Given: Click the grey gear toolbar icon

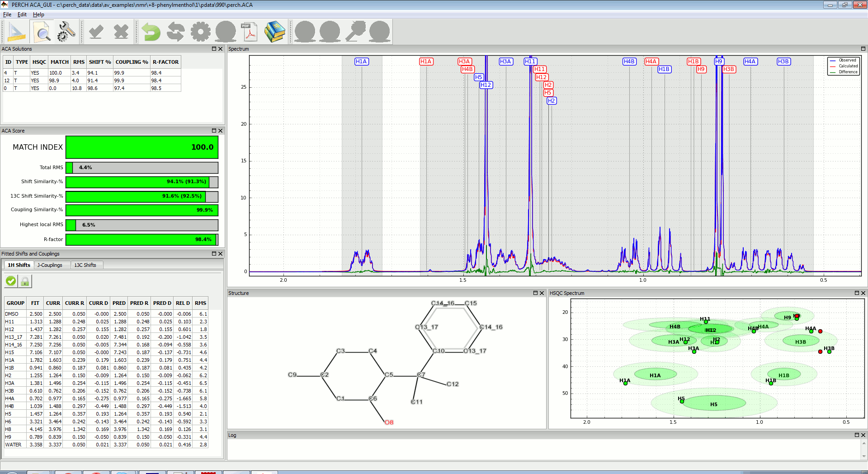Looking at the screenshot, I should tap(200, 32).
